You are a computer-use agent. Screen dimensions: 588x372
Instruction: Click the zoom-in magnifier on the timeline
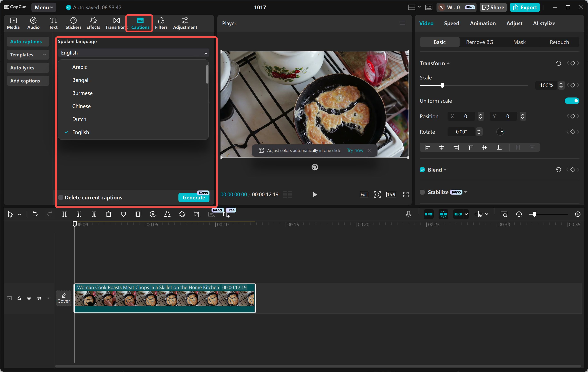pyautogui.click(x=578, y=214)
